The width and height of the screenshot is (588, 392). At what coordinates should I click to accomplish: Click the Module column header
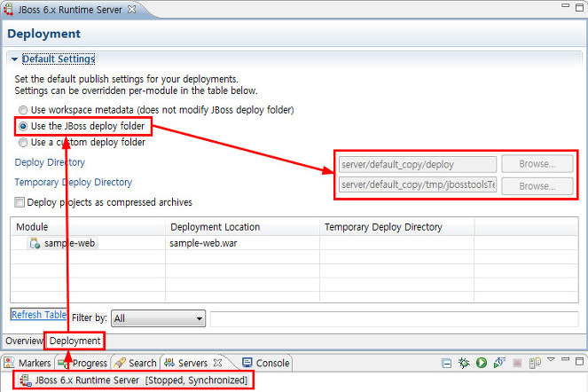click(x=89, y=227)
